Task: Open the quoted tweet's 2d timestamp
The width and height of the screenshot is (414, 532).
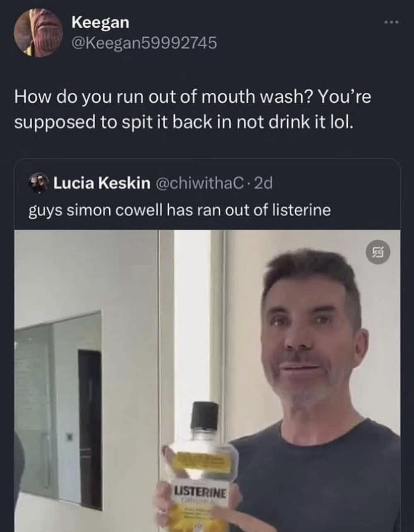Action: coord(263,183)
